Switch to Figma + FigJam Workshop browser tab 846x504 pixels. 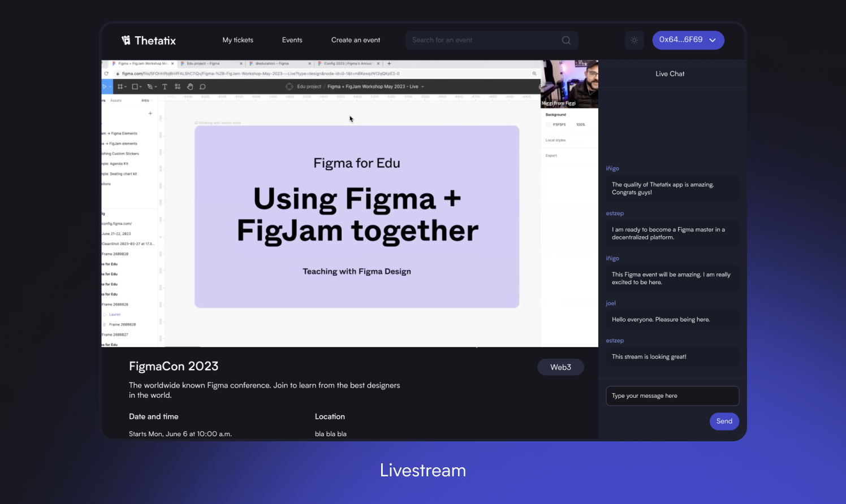(143, 64)
